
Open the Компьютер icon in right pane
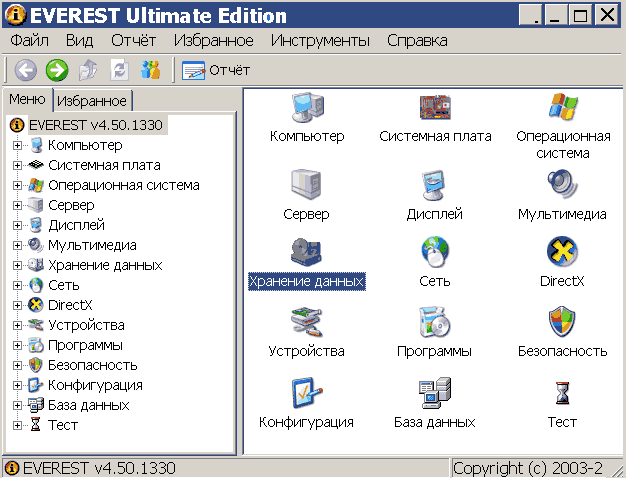click(307, 108)
